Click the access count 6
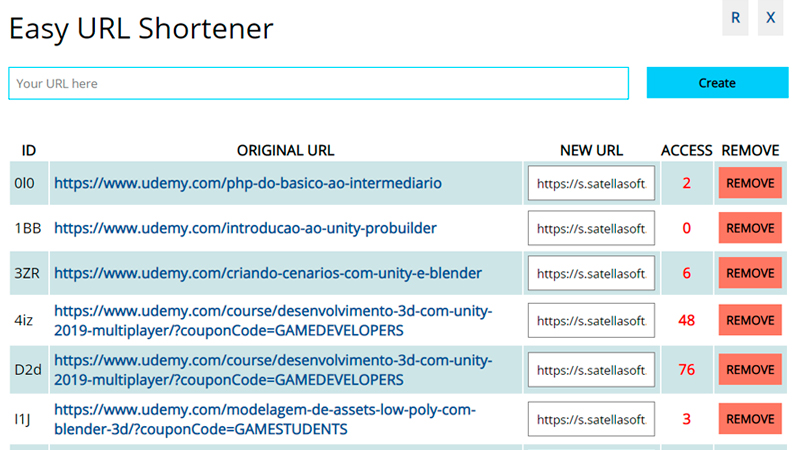 687,273
